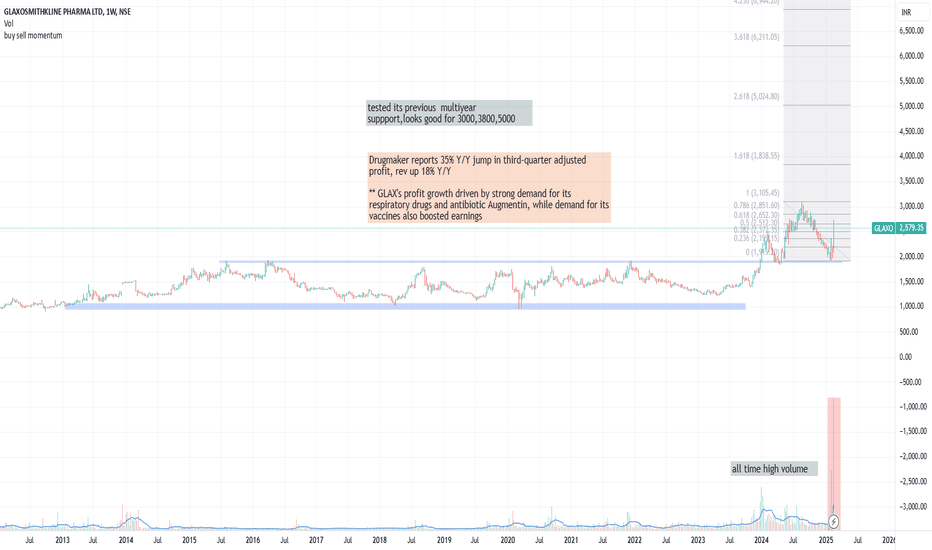
Task: Click the 2022 label on time axis
Action: click(634, 540)
